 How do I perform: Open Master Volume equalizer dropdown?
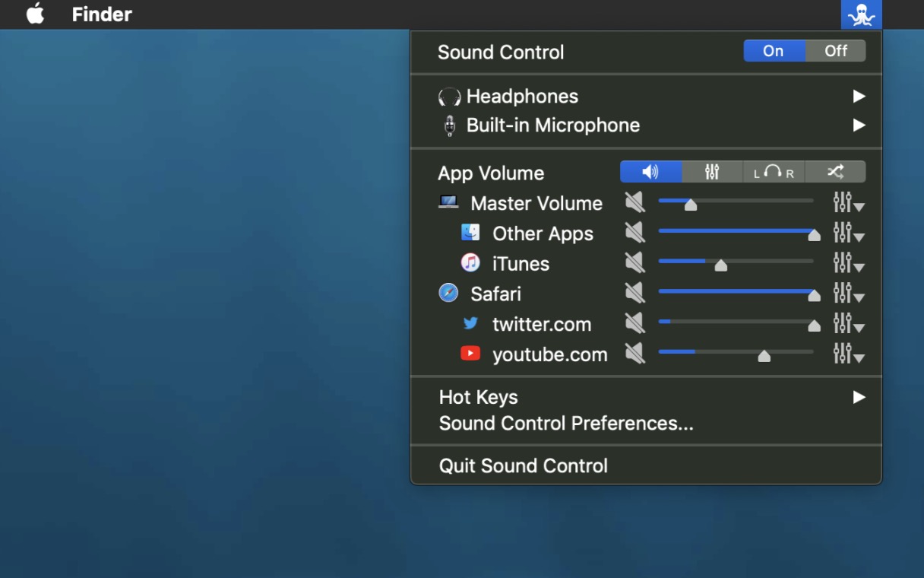[x=849, y=202]
